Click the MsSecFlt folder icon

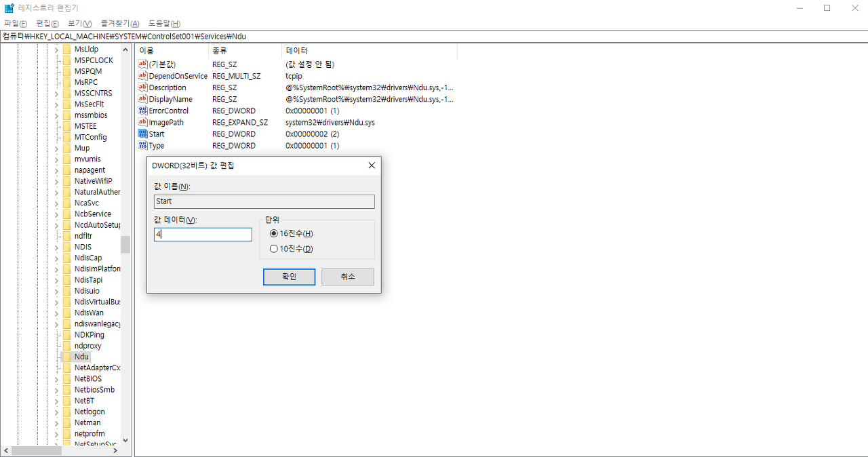[x=66, y=104]
